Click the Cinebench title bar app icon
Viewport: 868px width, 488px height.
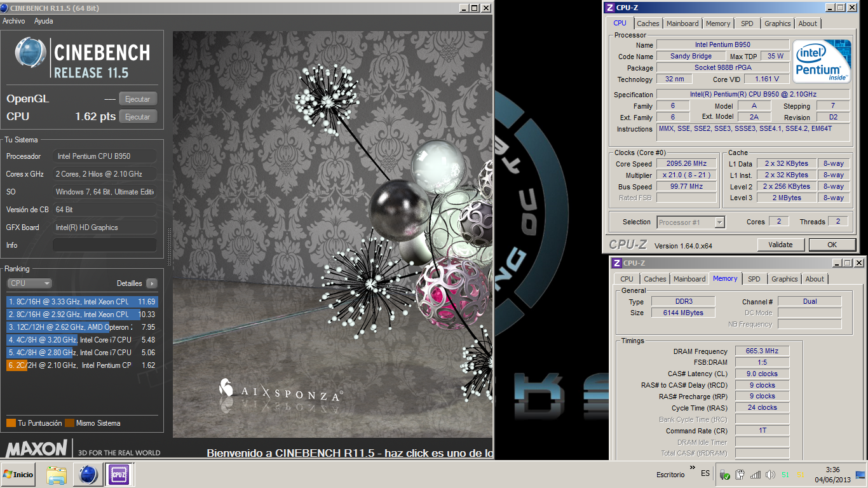pos(5,8)
